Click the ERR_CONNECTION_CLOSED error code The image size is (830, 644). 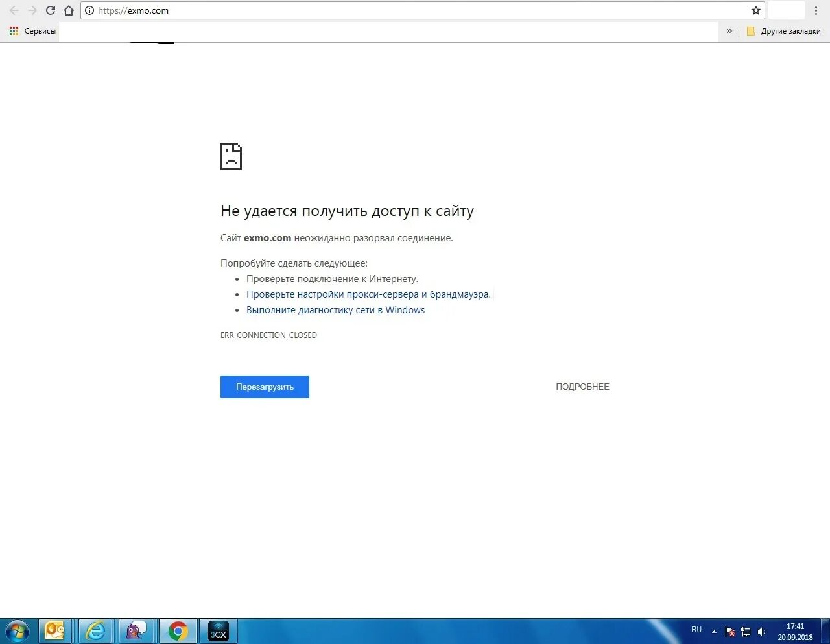coord(268,335)
